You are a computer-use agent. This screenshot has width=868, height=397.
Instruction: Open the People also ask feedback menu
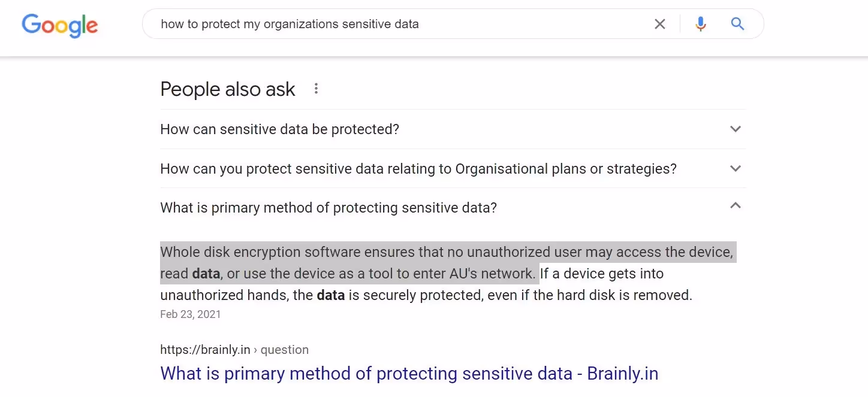316,88
